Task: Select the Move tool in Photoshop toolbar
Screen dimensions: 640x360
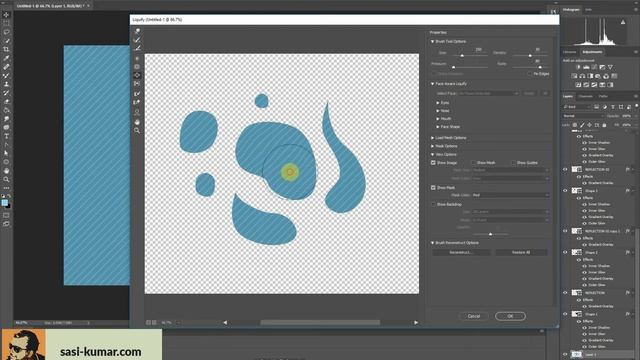Action: click(6, 15)
